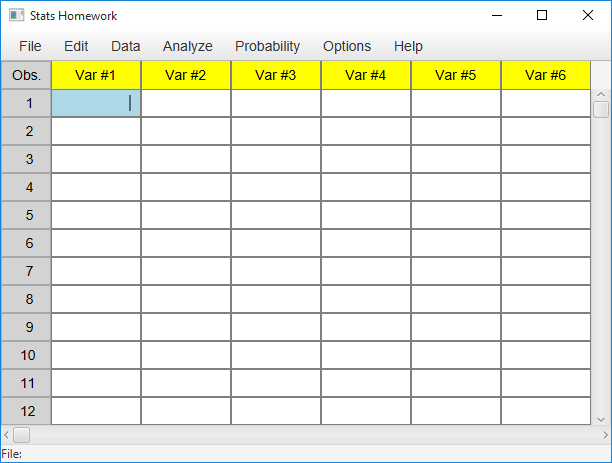This screenshot has height=463, width=612.
Task: Select row header 12
Action: pyautogui.click(x=26, y=411)
